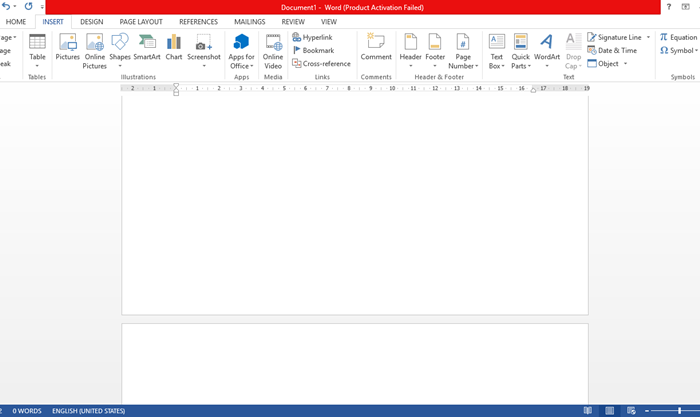Insert an Equation
The image size is (700, 417).
(679, 37)
